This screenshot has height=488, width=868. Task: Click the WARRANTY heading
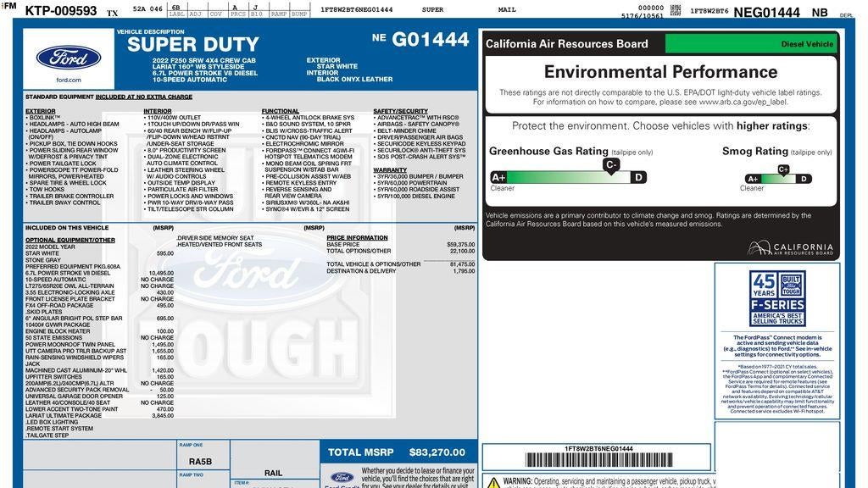tap(390, 169)
